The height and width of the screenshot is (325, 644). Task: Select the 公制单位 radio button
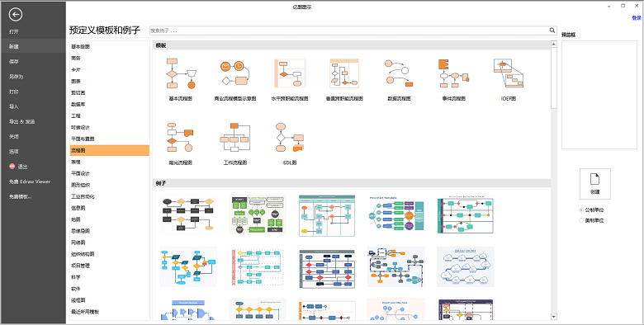(580, 210)
